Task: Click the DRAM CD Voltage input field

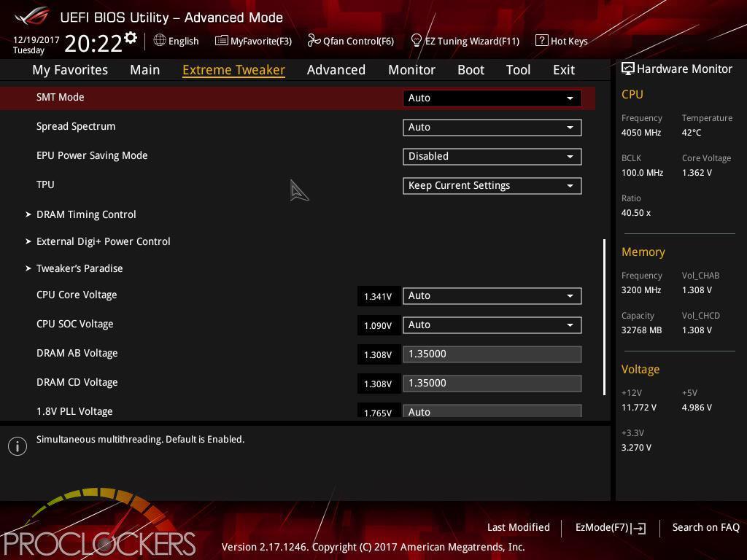Action: [492, 384]
